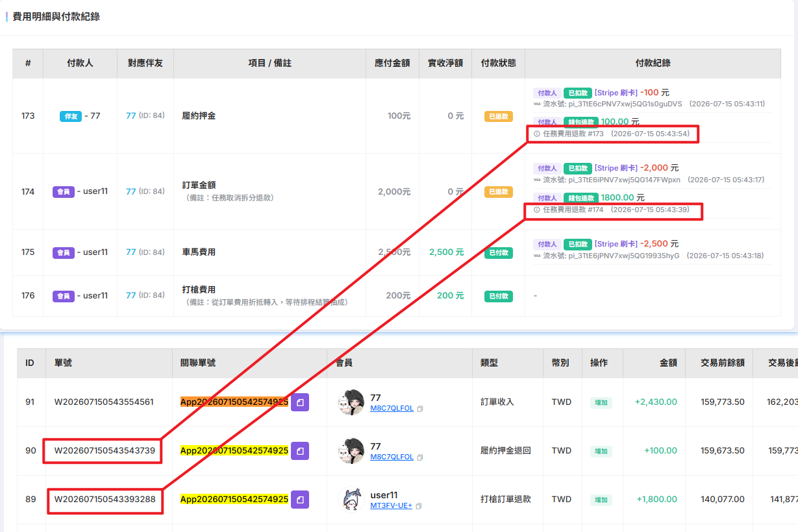The width and height of the screenshot is (798, 532).
Task: Select the 金額 column header
Action: [668, 363]
